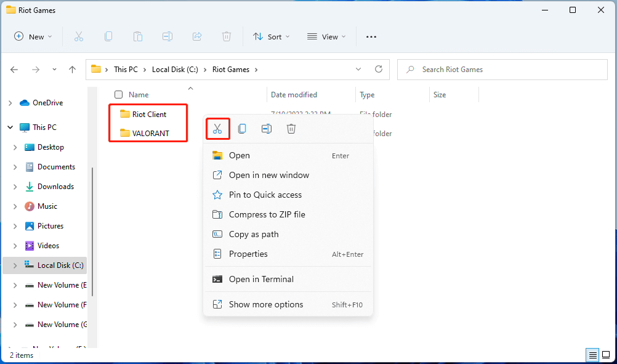
Task: Click the Rename icon in the context menu
Action: [267, 129]
